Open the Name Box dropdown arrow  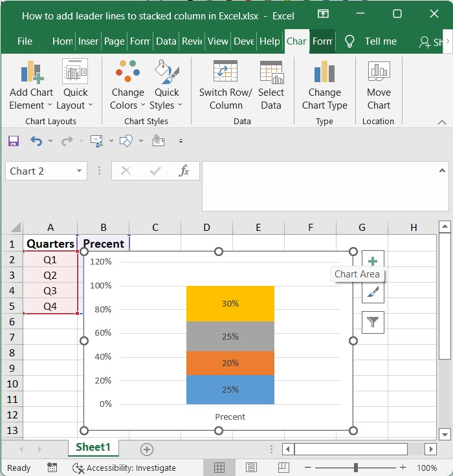[x=80, y=171]
